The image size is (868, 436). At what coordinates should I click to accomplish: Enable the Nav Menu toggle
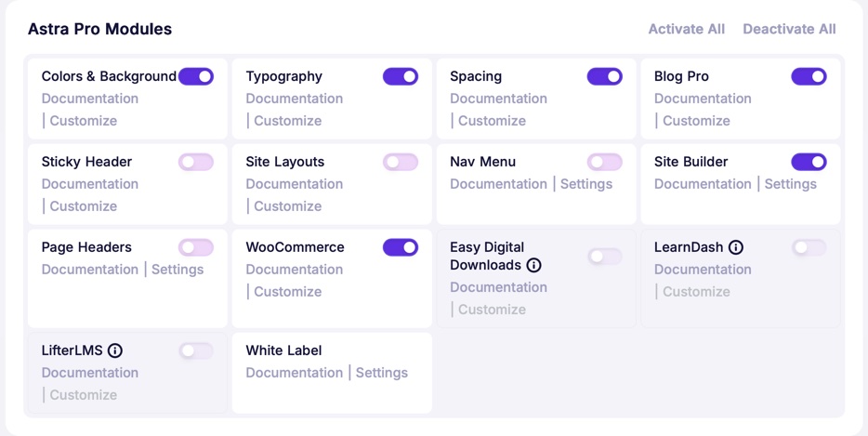[604, 163]
